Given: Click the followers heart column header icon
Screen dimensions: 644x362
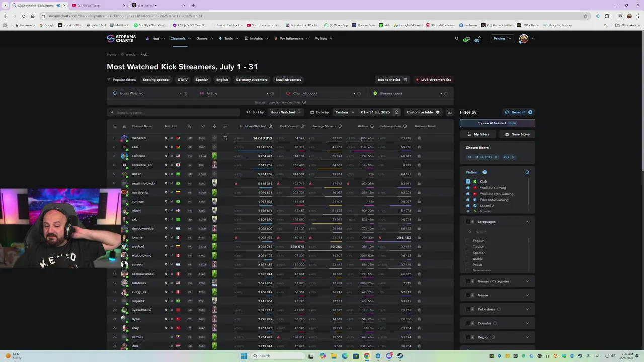Looking at the screenshot, I should [x=203, y=126].
